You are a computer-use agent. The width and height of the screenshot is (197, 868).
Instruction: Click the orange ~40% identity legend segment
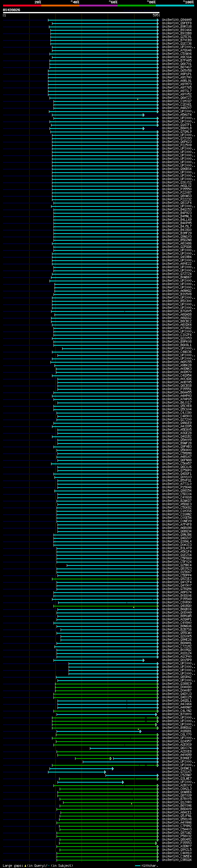[60, 6]
